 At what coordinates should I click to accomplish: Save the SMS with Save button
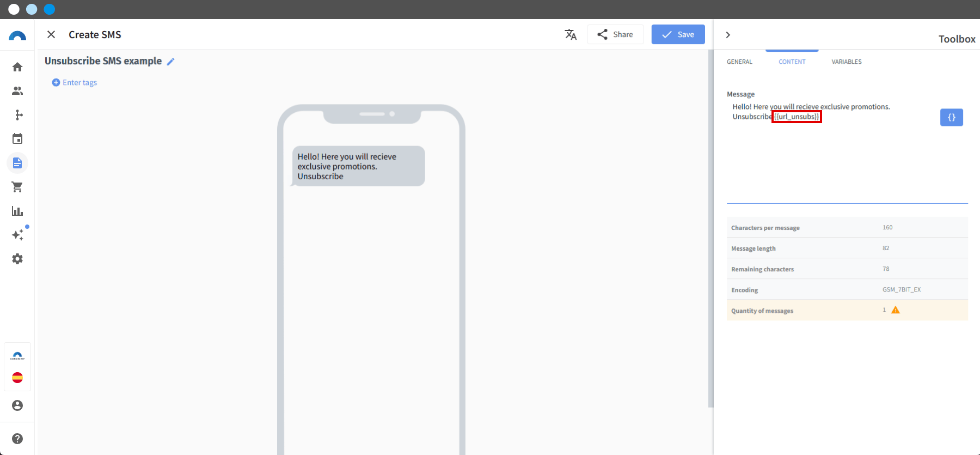(x=678, y=34)
